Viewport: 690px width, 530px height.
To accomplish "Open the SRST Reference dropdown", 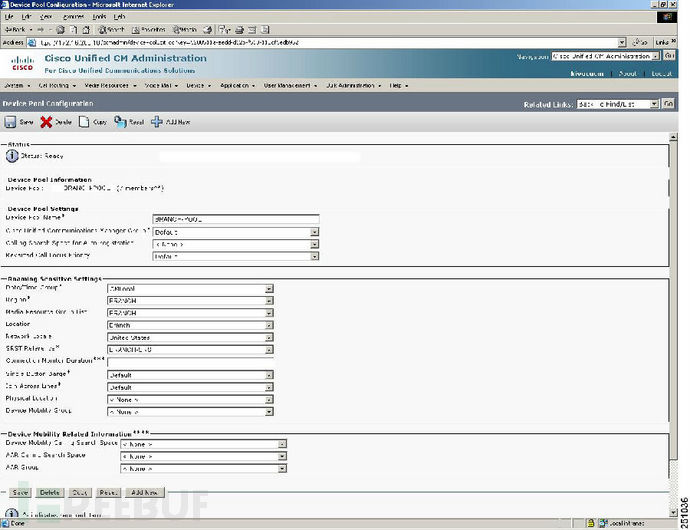I will (190, 350).
